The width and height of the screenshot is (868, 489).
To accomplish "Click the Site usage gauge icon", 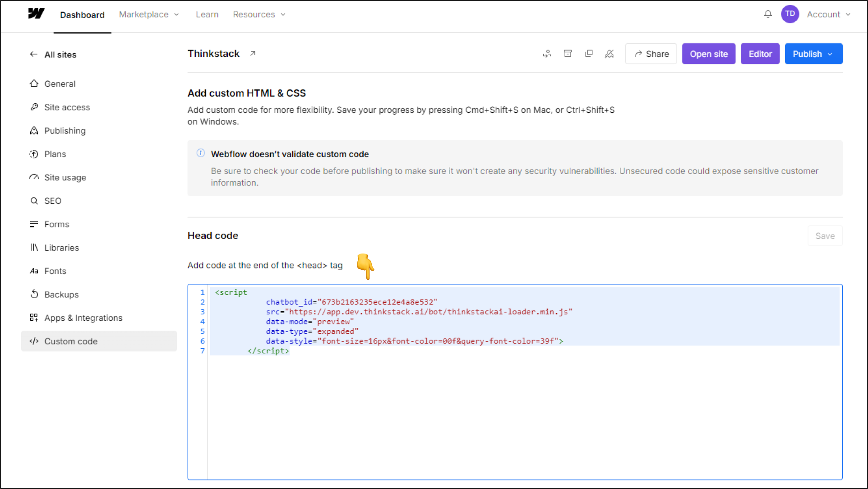I will 34,177.
